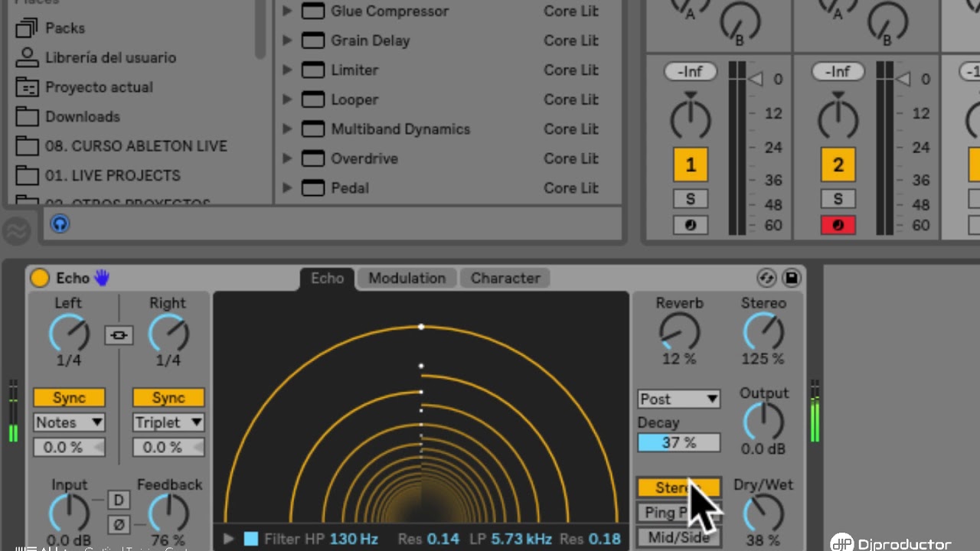Click track 1 volume fader handle

pyautogui.click(x=756, y=79)
